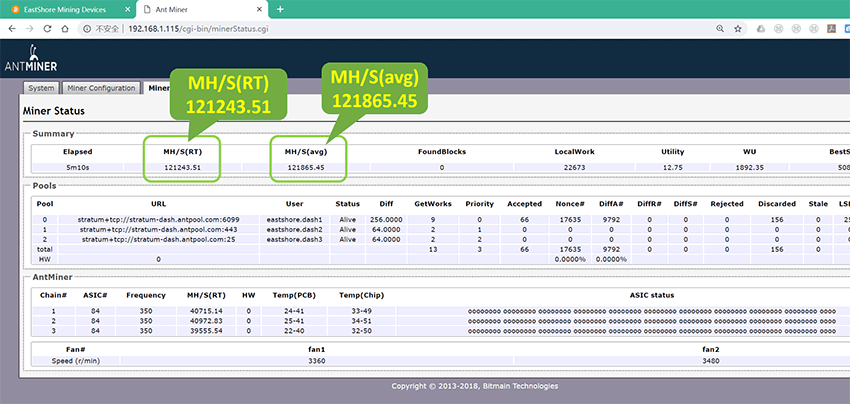Click the Elapsed value 5m10s

(x=78, y=168)
